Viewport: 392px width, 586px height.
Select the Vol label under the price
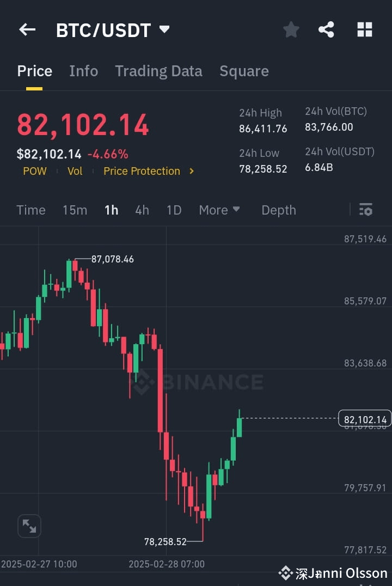coord(75,171)
